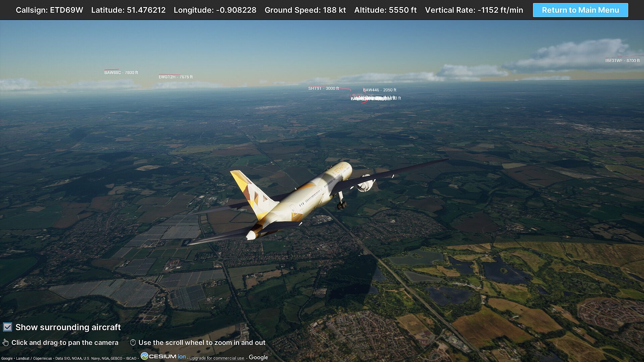Click the Return to Main Menu button

tap(580, 10)
